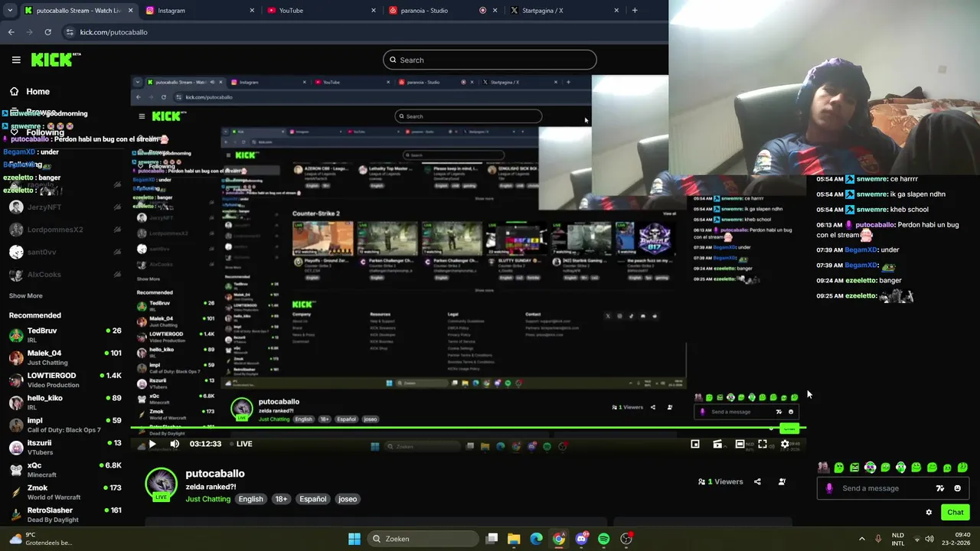Select the 18+ tag
This screenshot has width=980, height=551.
(281, 499)
